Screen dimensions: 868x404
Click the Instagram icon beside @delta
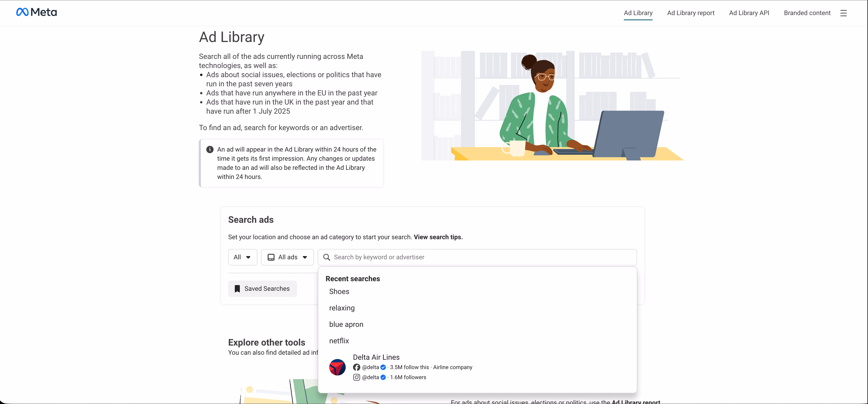[357, 377]
